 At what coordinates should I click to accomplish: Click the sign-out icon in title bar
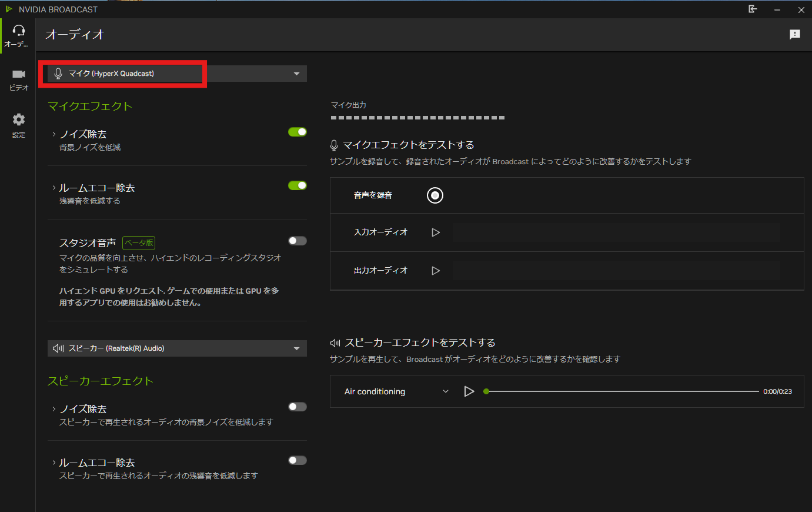pos(753,9)
